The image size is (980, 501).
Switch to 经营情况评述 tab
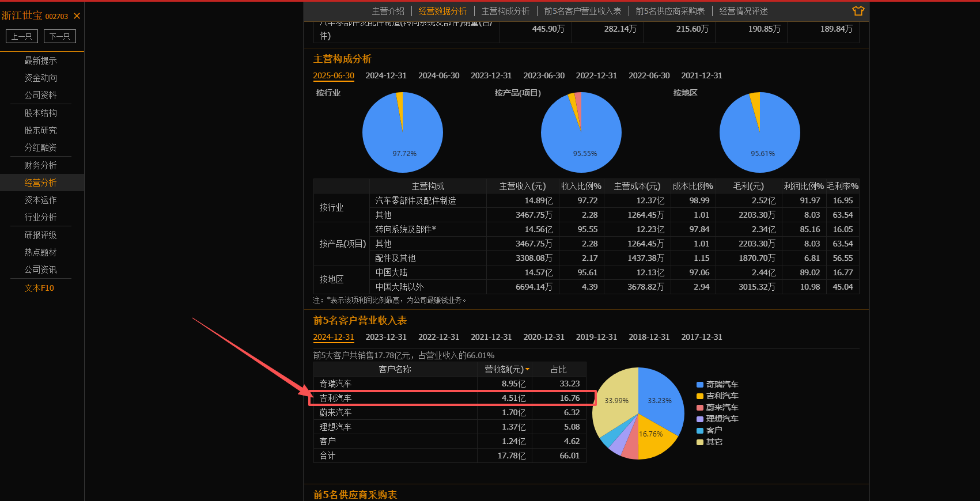(x=743, y=11)
